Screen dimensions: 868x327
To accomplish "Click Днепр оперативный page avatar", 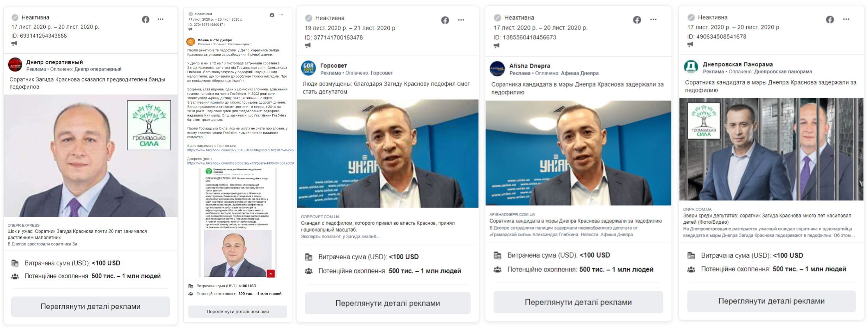I will pos(16,65).
